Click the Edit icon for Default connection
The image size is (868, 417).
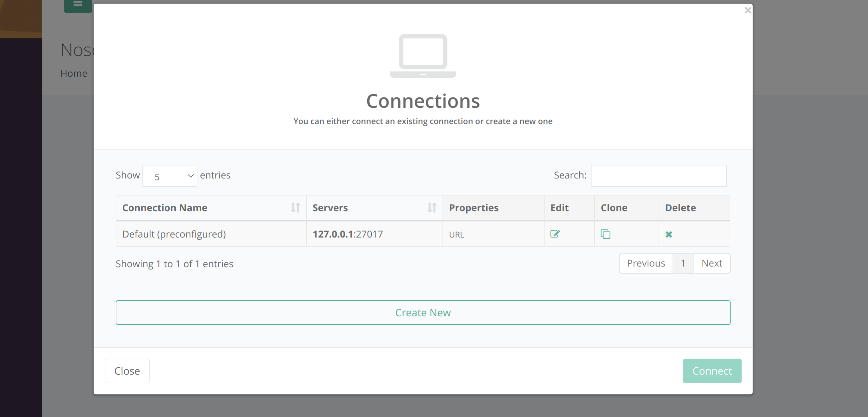coord(555,234)
